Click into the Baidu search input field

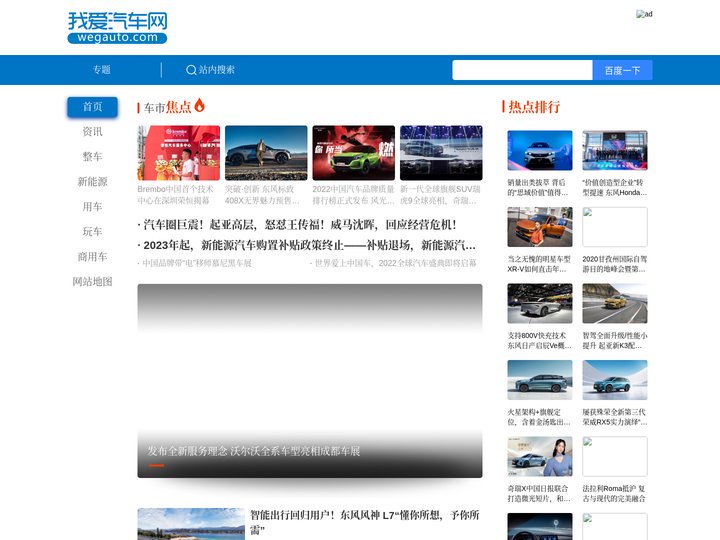click(522, 70)
